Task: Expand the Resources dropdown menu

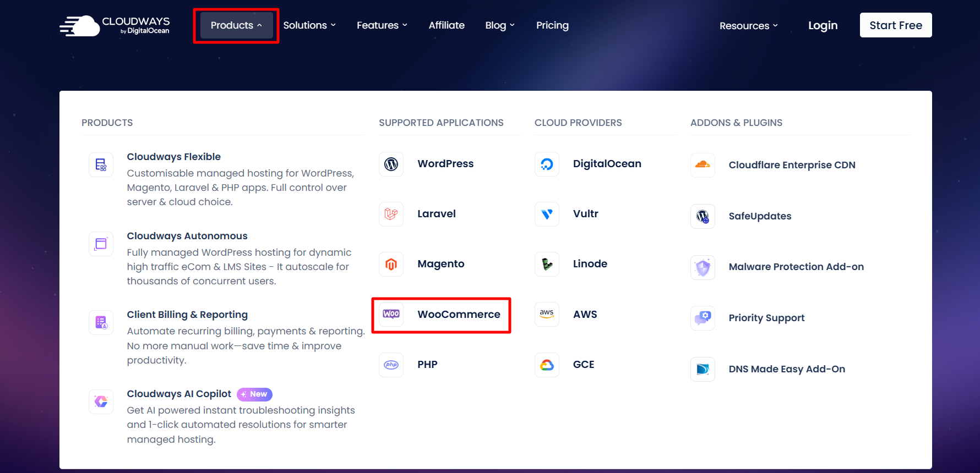Action: coord(749,26)
